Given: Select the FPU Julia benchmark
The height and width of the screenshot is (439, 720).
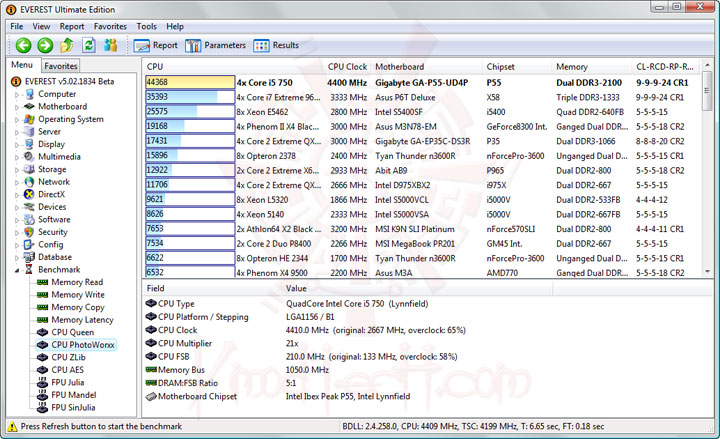Looking at the screenshot, I should click(68, 382).
